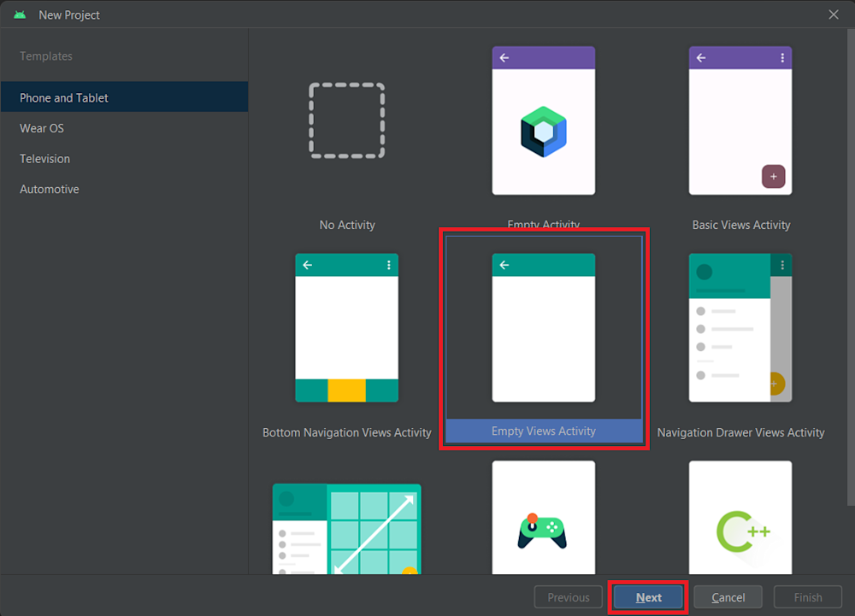The image size is (855, 616).
Task: Cancel the new project wizard
Action: (728, 597)
